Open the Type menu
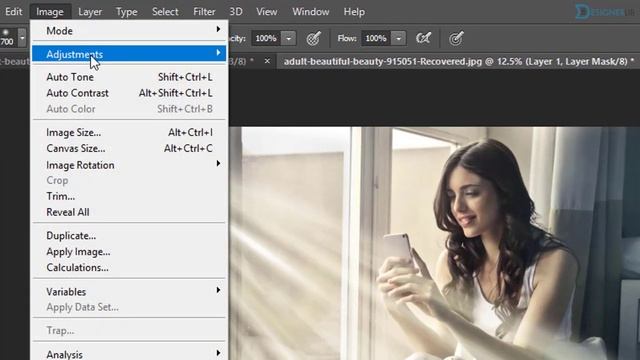 (x=127, y=11)
